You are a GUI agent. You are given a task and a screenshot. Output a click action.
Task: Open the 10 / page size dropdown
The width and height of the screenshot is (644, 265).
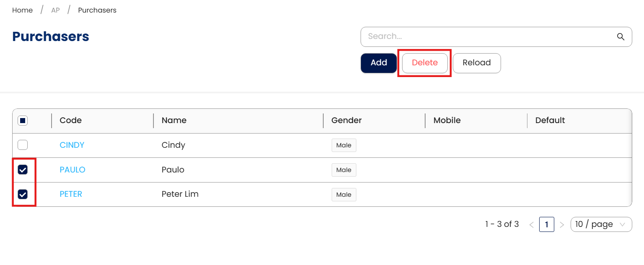601,224
